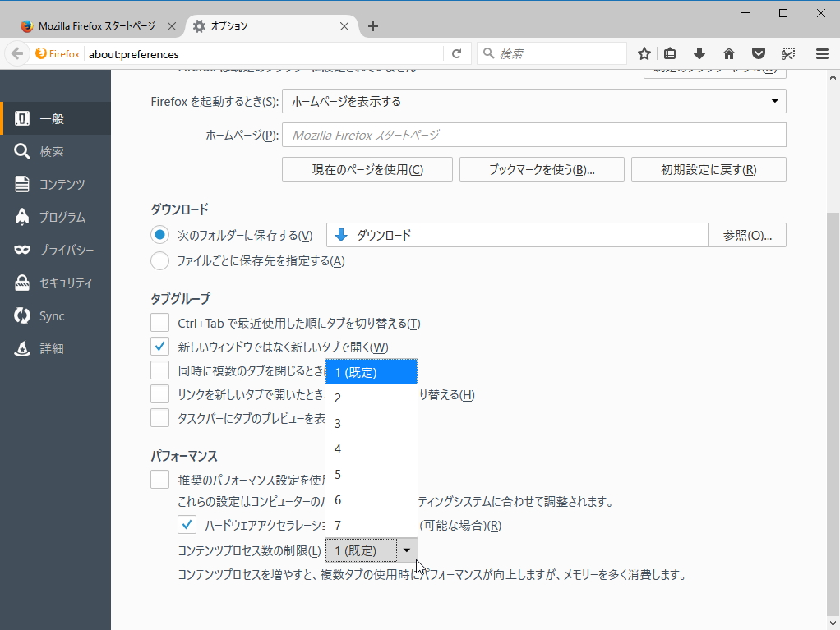Reload the page with refresh icon
840x630 pixels.
coord(456,53)
